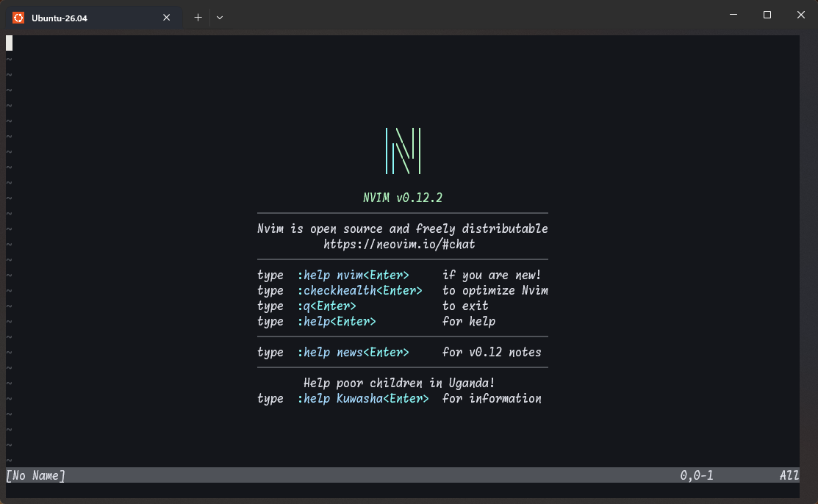Click 'Nvim is open source and freely distributable'
Screen dimensions: 818x504
403,228
